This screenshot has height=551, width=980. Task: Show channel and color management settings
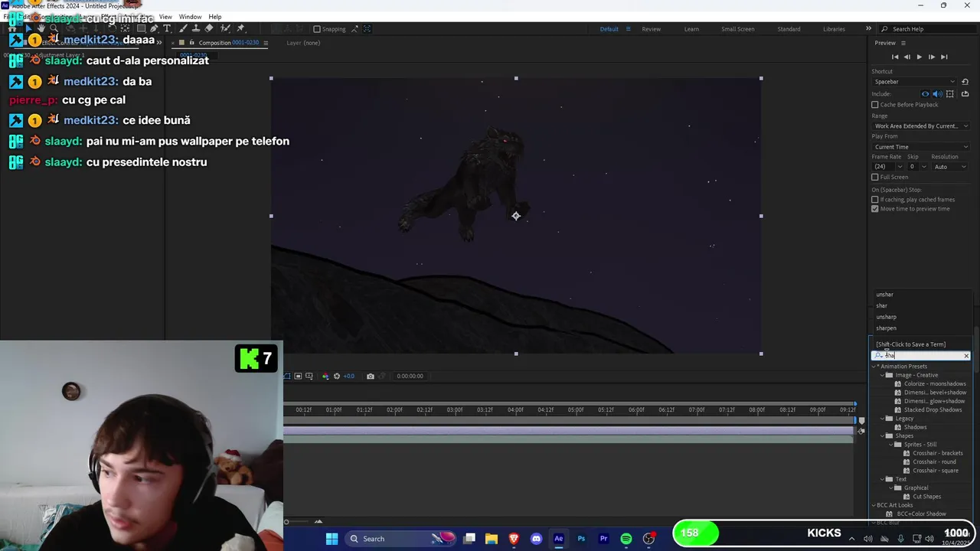(325, 376)
